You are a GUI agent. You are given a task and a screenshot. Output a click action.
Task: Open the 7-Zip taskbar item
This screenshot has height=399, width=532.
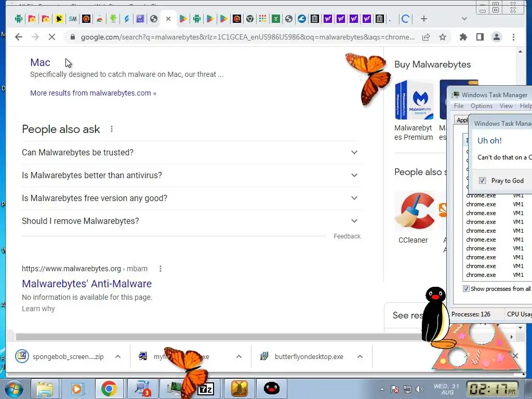point(206,389)
